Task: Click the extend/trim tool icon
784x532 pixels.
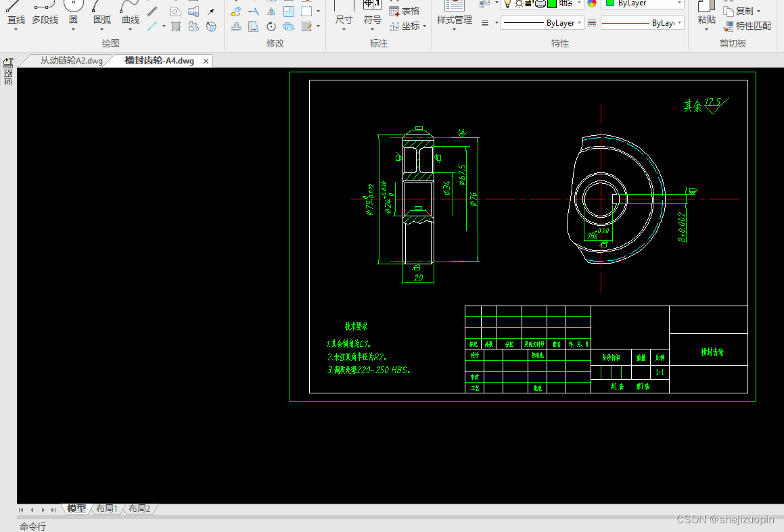Action: click(254, 11)
